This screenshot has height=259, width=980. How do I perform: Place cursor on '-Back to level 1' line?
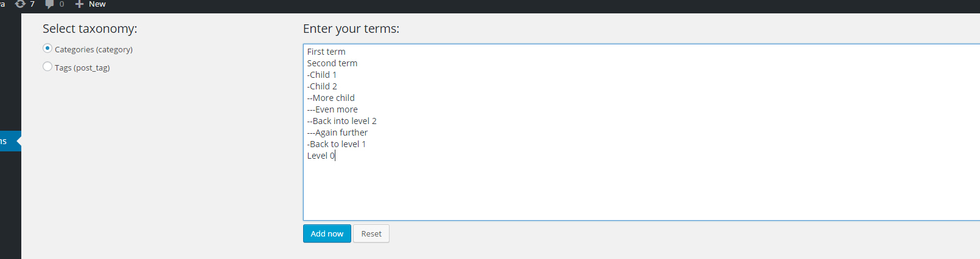pos(337,144)
